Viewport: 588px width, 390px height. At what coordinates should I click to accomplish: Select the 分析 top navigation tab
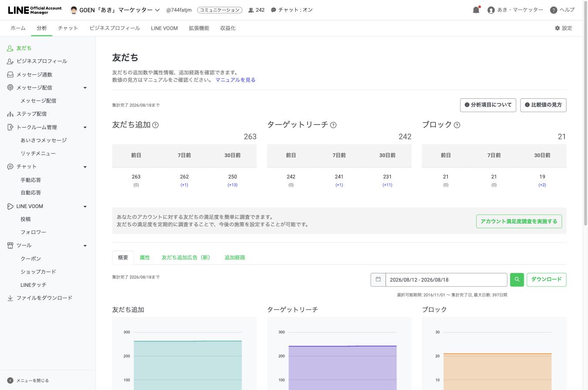click(x=42, y=28)
